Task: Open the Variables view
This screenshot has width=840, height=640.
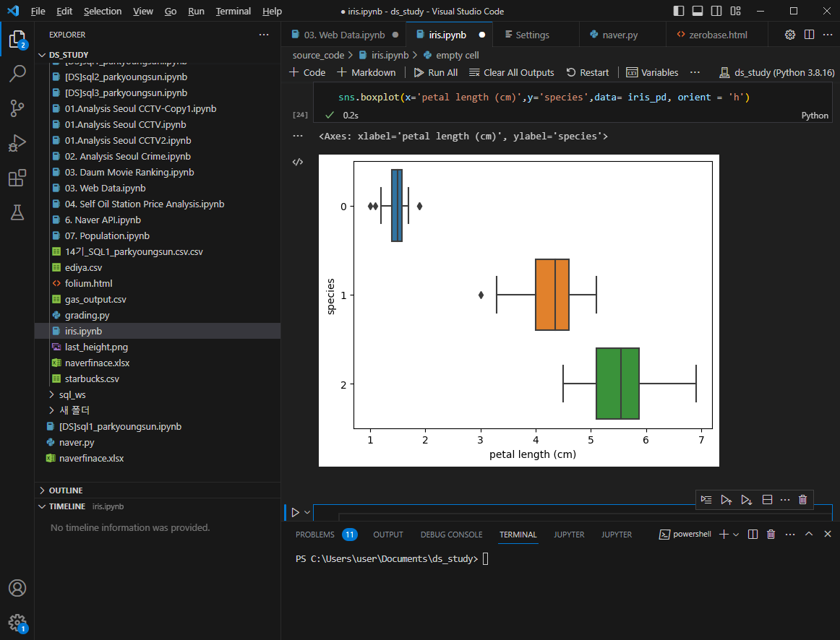Action: click(x=652, y=72)
